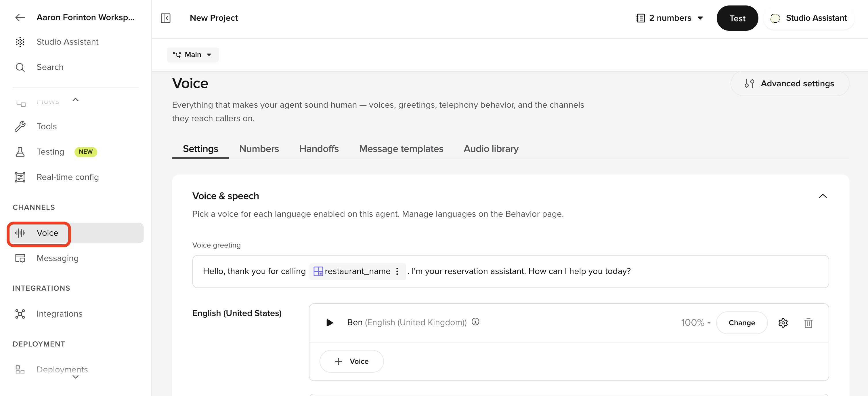The width and height of the screenshot is (868, 396).
Task: Switch to the Numbers tab
Action: tap(259, 149)
